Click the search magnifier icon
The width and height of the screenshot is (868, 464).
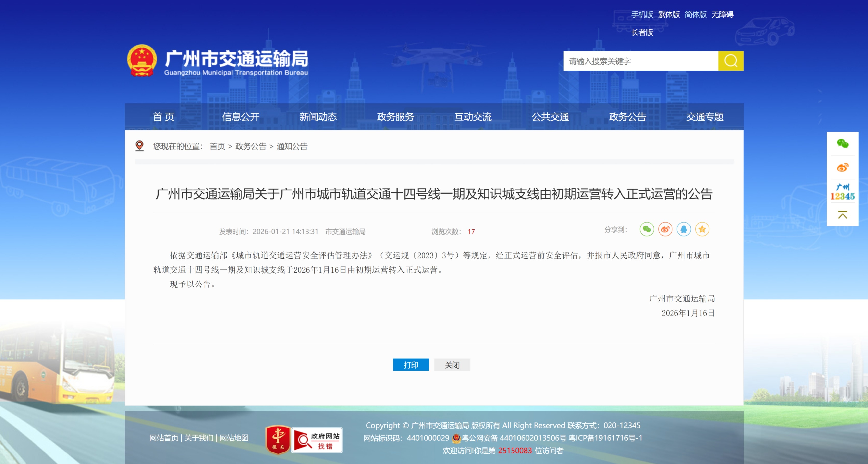coord(731,61)
